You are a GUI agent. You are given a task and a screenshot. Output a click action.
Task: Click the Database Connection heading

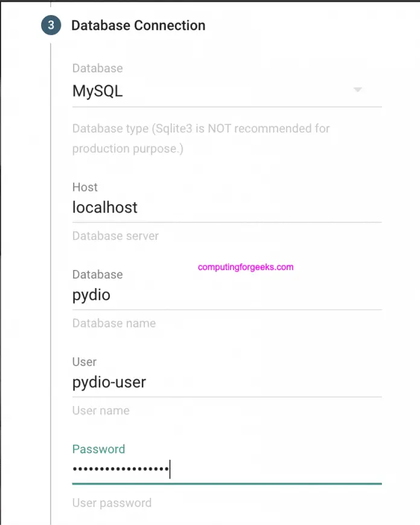[138, 26]
